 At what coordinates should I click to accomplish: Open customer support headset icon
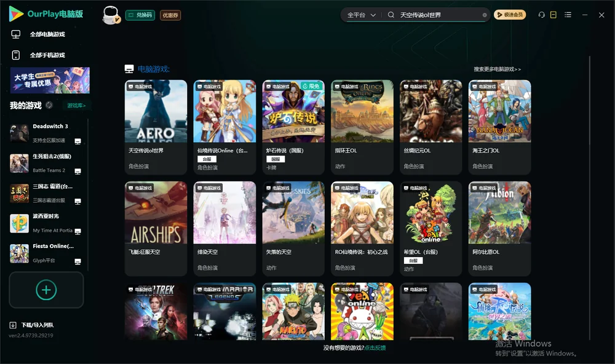(x=541, y=15)
